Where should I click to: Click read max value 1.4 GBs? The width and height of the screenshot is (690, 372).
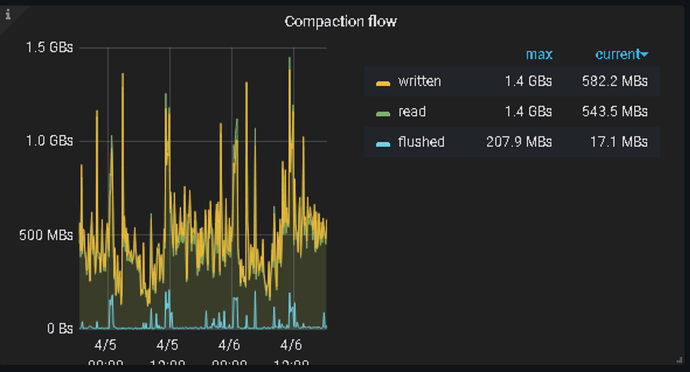click(x=528, y=112)
